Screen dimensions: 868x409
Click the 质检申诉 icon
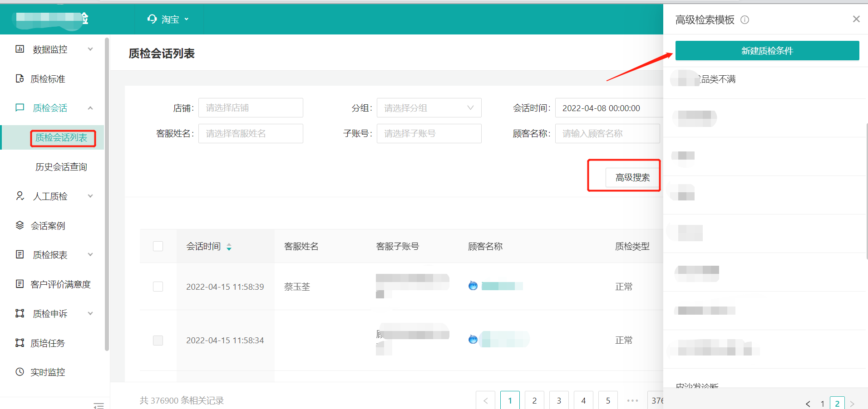(x=20, y=313)
